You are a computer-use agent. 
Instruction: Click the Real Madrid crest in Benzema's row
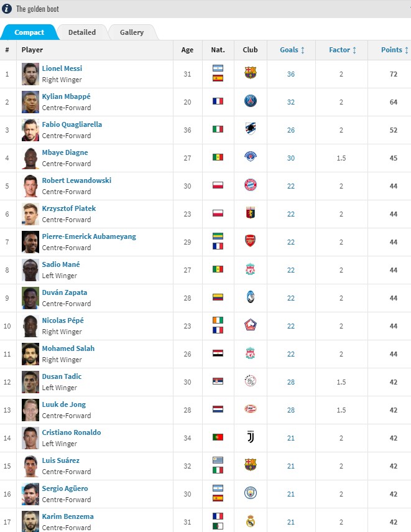(250, 521)
